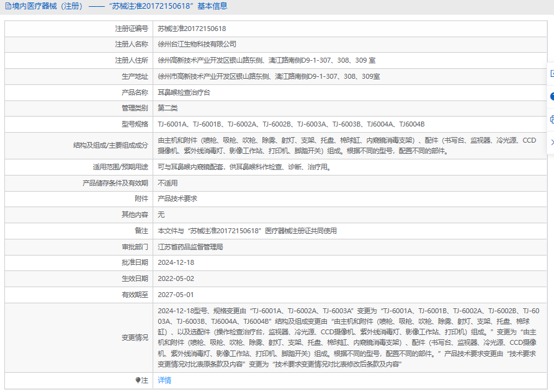Click the 产品技术要求 attachment value

point(177,198)
